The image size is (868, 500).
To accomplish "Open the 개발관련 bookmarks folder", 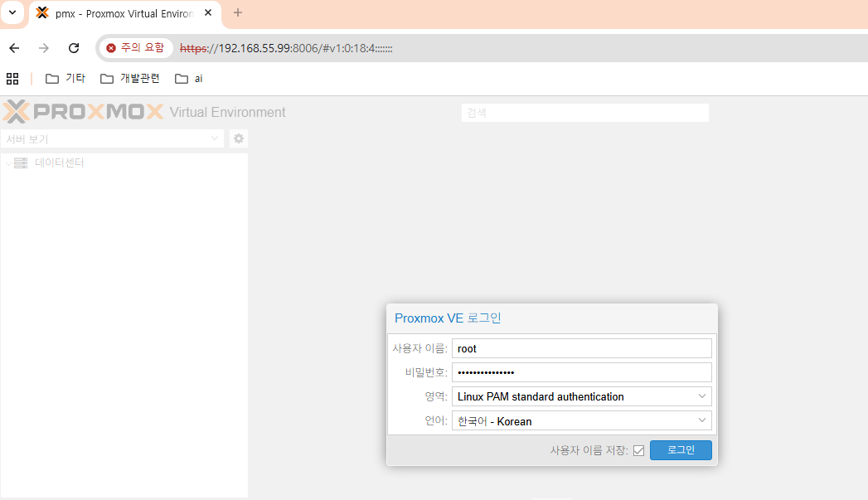I will pyautogui.click(x=130, y=79).
